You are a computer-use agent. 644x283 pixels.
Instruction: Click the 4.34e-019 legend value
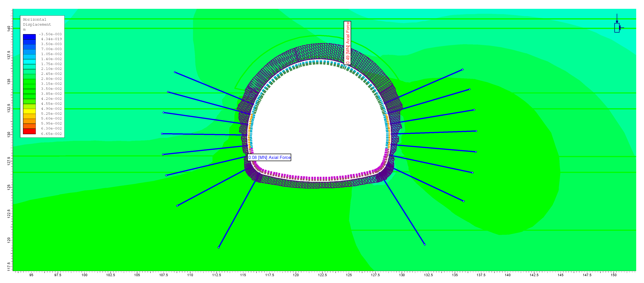coord(51,39)
